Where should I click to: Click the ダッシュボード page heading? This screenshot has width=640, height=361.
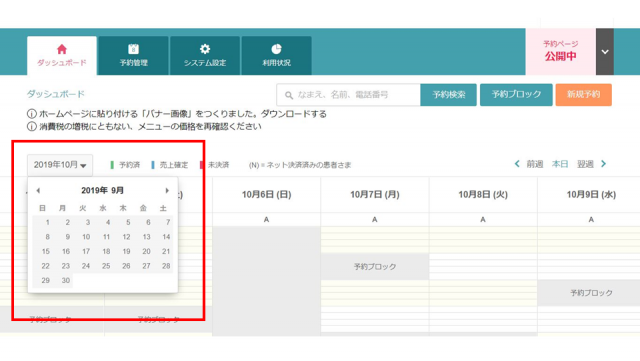click(56, 94)
